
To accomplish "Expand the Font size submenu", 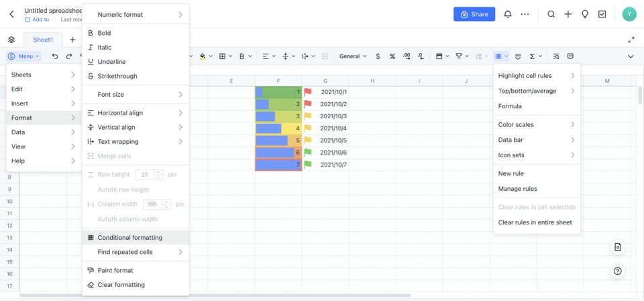I will coord(136,95).
